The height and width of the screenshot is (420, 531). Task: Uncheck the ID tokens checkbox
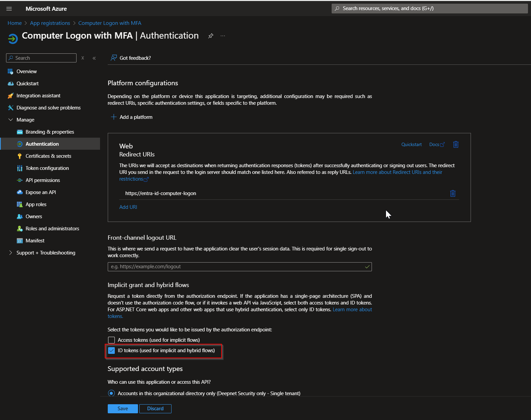pos(111,351)
